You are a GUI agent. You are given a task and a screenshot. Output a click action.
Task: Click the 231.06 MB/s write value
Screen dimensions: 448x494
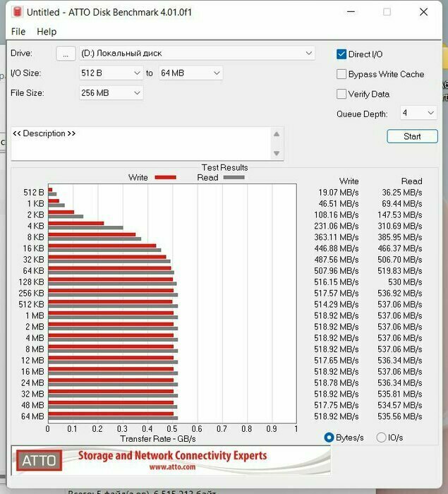(336, 227)
